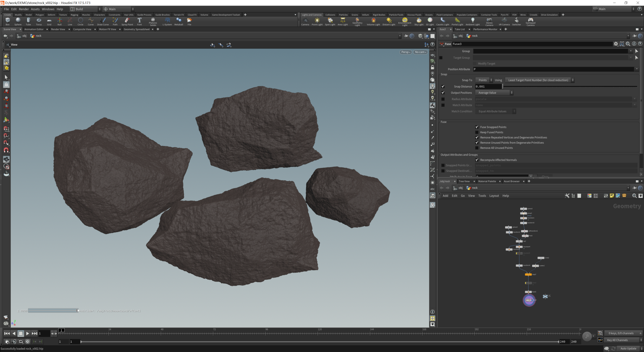Create a Sky Light from shelf
644x352 pixels.
tap(419, 21)
